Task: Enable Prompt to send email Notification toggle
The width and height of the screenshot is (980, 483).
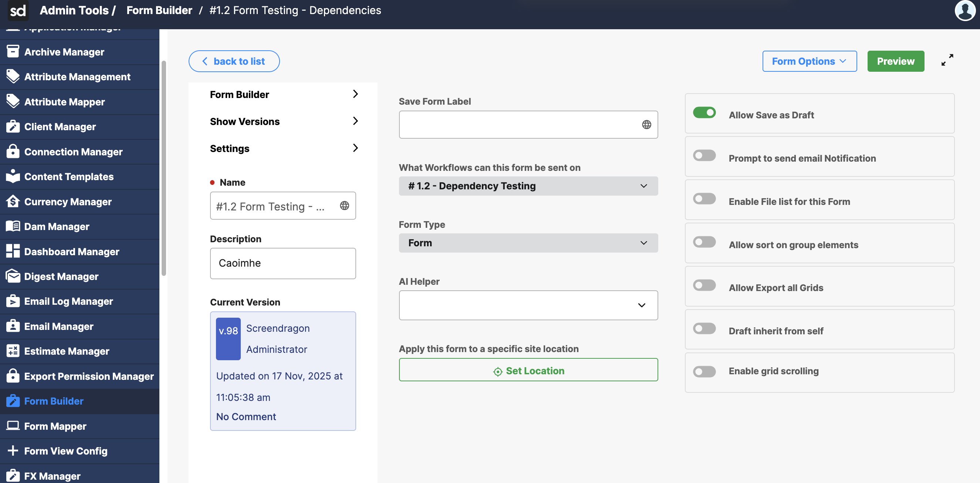Action: point(704,156)
